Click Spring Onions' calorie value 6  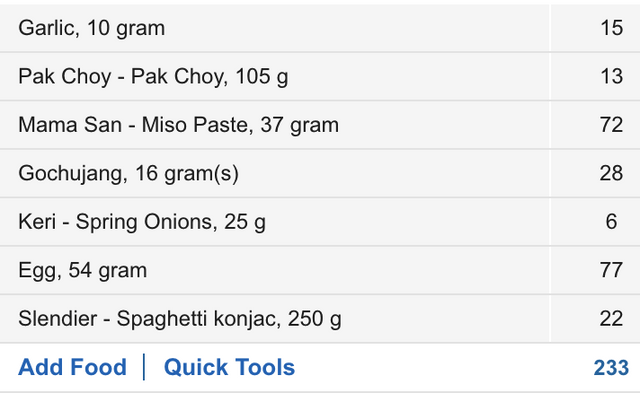[x=611, y=222]
